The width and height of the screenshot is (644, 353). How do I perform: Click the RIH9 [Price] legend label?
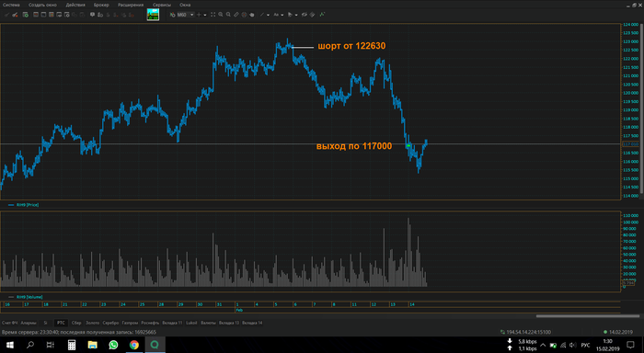pyautogui.click(x=28, y=205)
